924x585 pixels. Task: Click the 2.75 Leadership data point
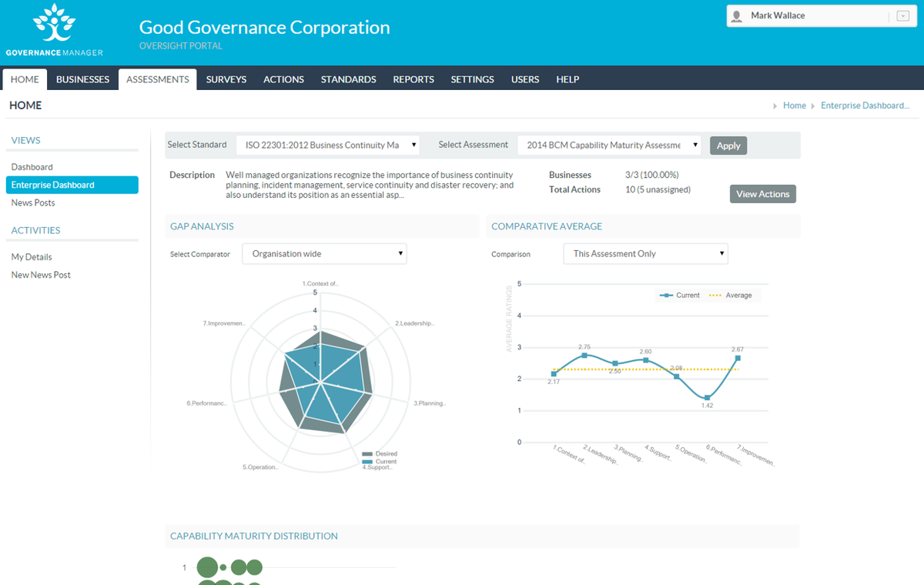(x=584, y=355)
